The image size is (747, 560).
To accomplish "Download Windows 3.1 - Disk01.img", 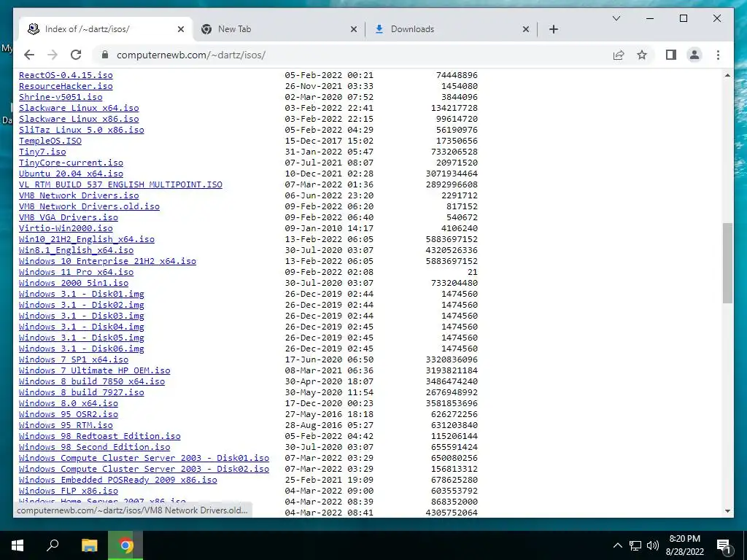I will click(x=82, y=295).
